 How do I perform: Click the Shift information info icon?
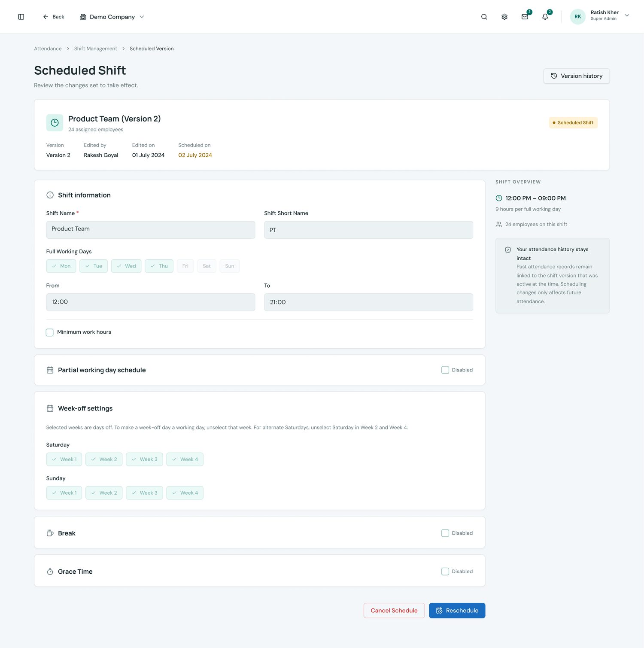(x=50, y=195)
